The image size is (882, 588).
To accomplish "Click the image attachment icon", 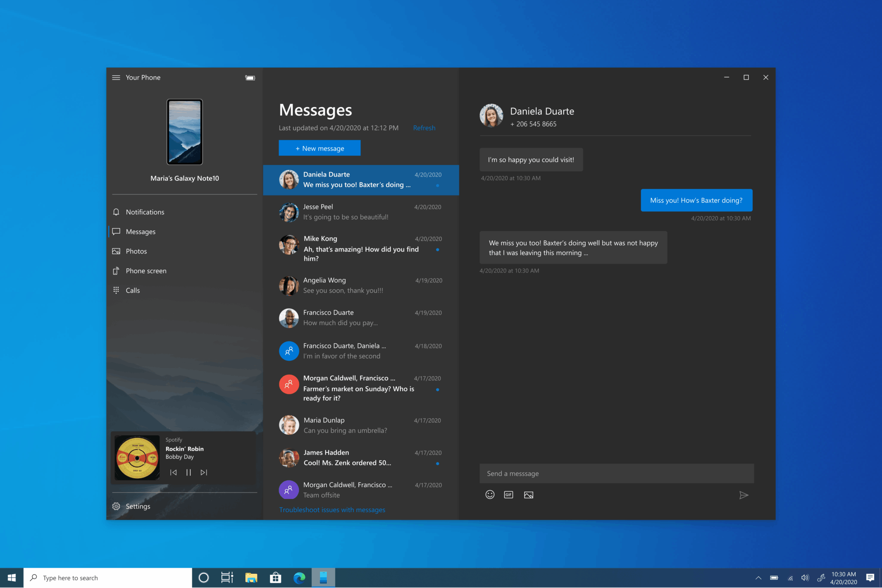I will (528, 494).
